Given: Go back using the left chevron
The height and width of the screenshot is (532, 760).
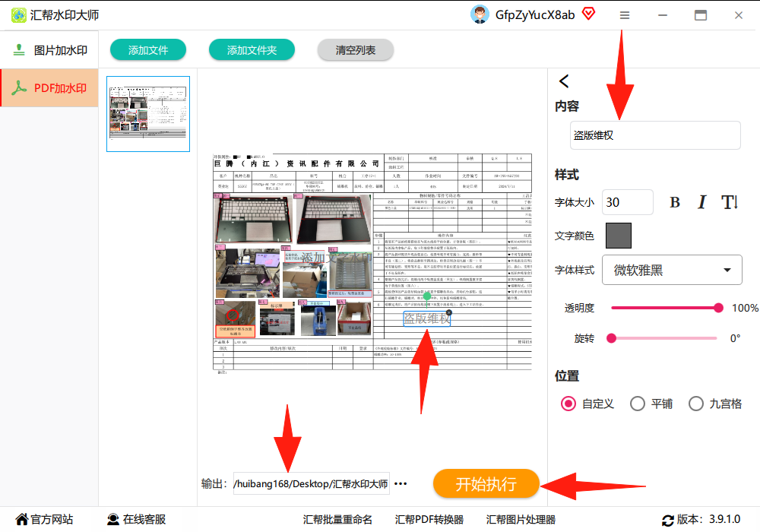Looking at the screenshot, I should (564, 81).
